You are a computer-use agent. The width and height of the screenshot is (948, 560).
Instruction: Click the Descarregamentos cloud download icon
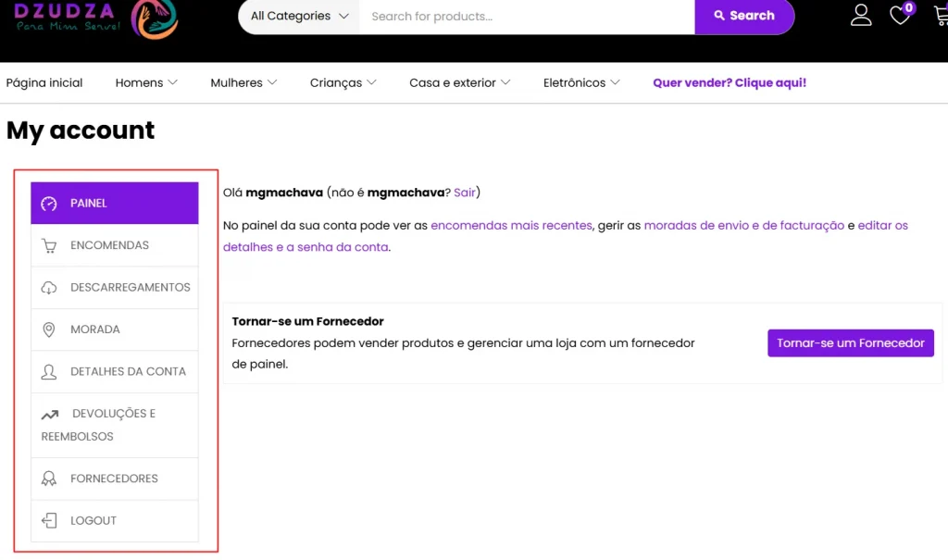[49, 288]
